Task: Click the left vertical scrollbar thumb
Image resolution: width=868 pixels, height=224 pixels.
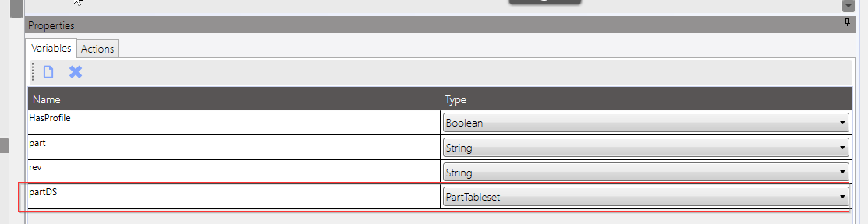Action: (x=16, y=9)
